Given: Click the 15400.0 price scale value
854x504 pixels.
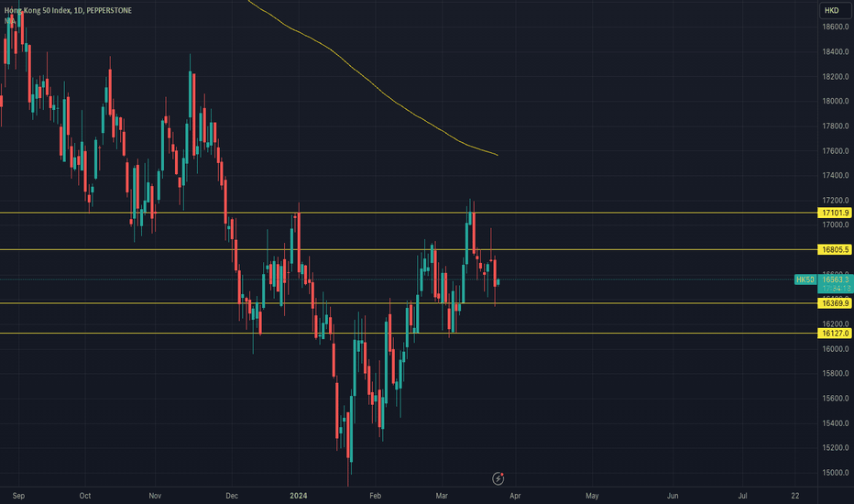Looking at the screenshot, I should point(836,423).
